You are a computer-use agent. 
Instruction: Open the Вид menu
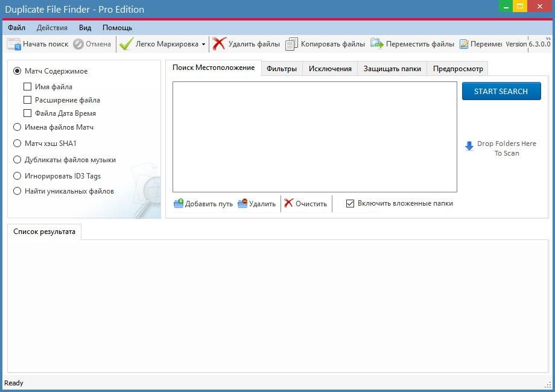pos(85,28)
